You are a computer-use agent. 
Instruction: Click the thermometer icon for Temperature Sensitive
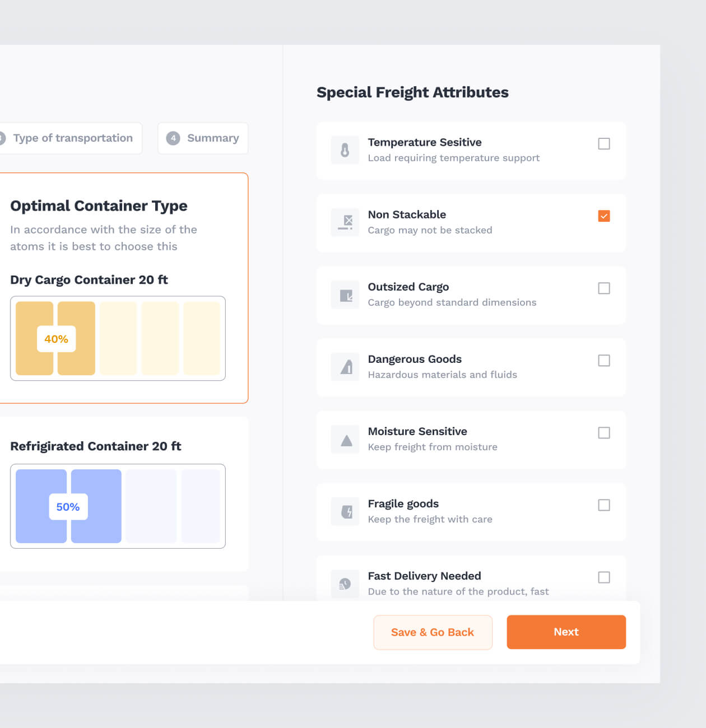[x=345, y=150]
